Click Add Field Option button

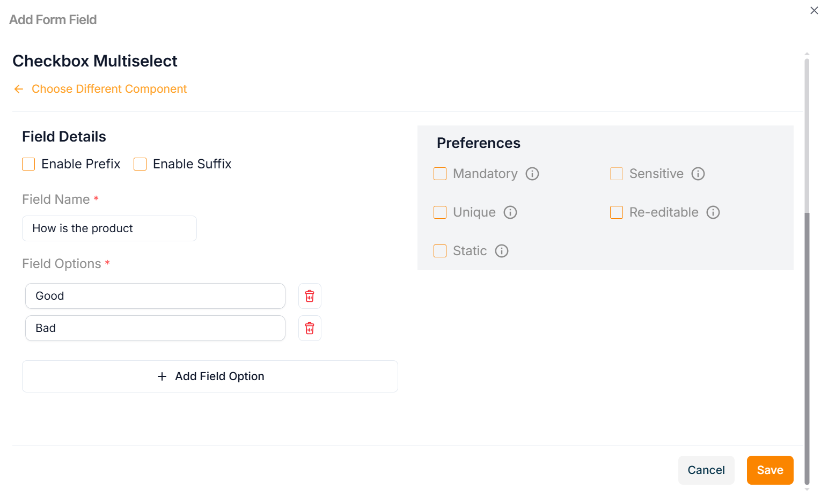[x=210, y=376]
